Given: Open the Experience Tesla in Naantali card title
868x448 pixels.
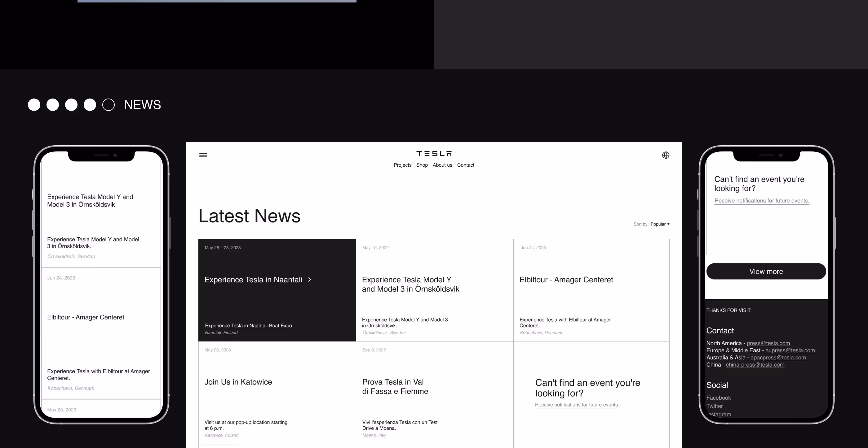Looking at the screenshot, I should [253, 279].
